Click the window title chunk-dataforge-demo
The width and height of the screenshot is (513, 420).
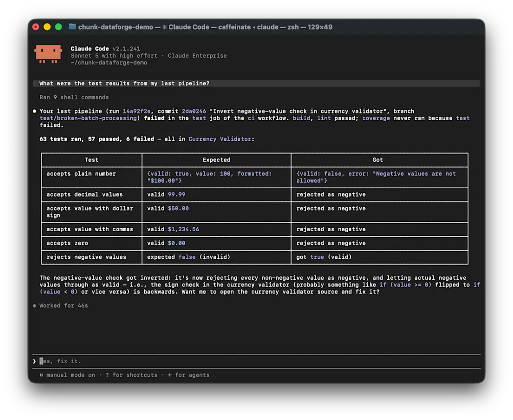point(116,27)
